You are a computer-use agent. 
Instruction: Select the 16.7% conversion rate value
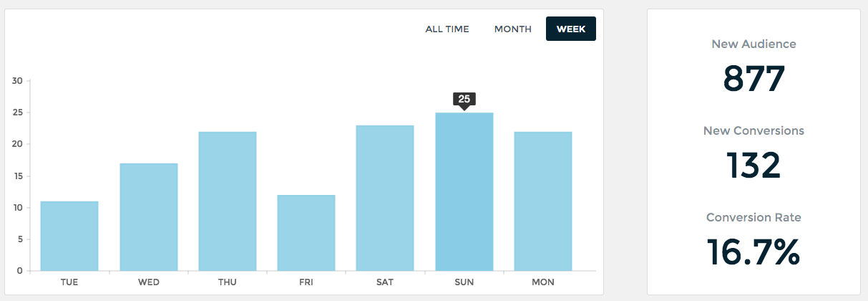click(x=754, y=252)
